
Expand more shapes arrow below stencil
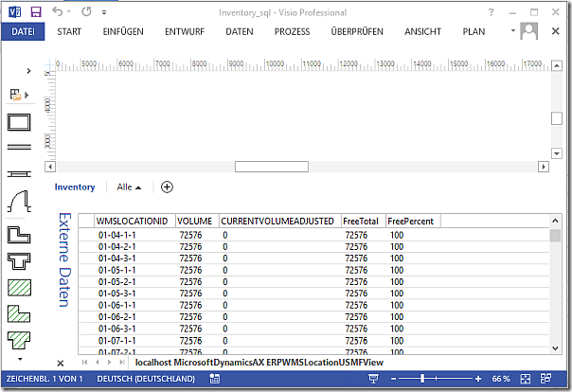tap(20, 359)
